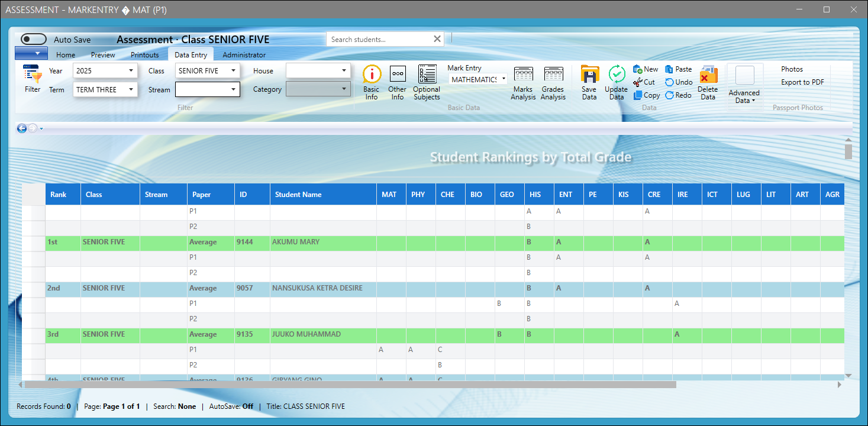This screenshot has width=868, height=426.
Task: Open the Advanced Data menu
Action: pos(744,86)
